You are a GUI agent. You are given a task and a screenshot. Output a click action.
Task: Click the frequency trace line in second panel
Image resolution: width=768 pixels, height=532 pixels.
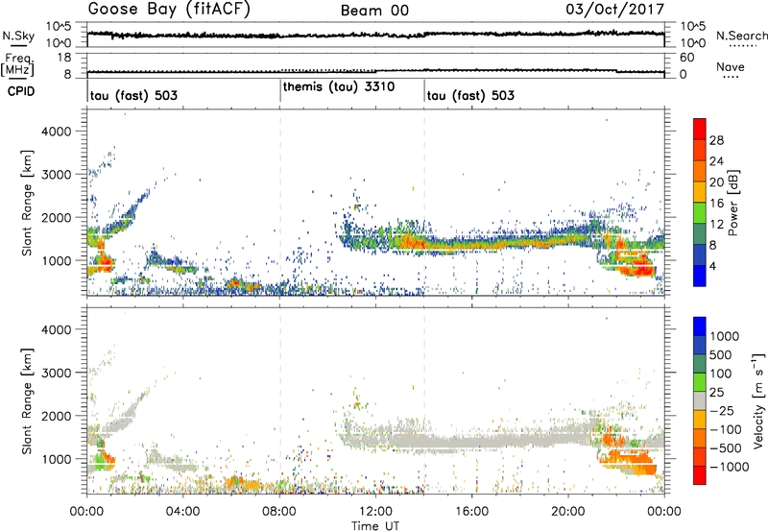click(375, 71)
